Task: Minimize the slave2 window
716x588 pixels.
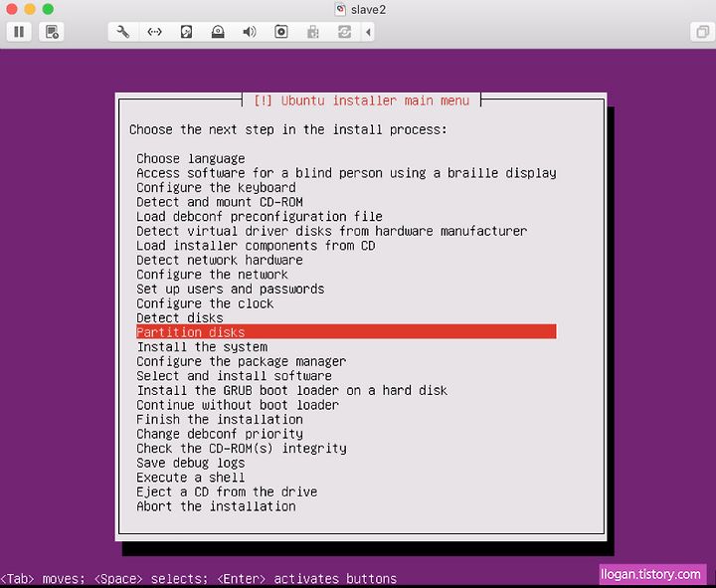Action: point(30,9)
